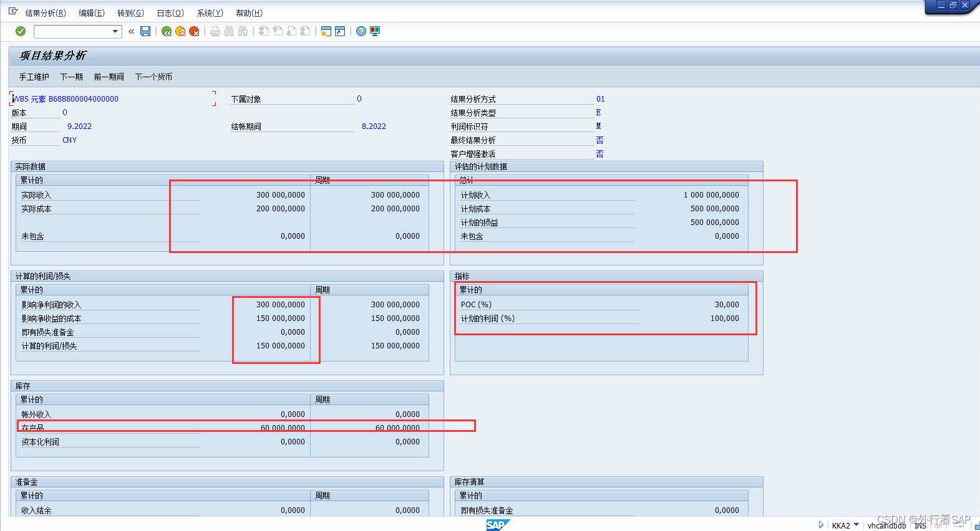The width and height of the screenshot is (980, 531).
Task: Click the Save floppy disk icon
Action: coord(145,31)
